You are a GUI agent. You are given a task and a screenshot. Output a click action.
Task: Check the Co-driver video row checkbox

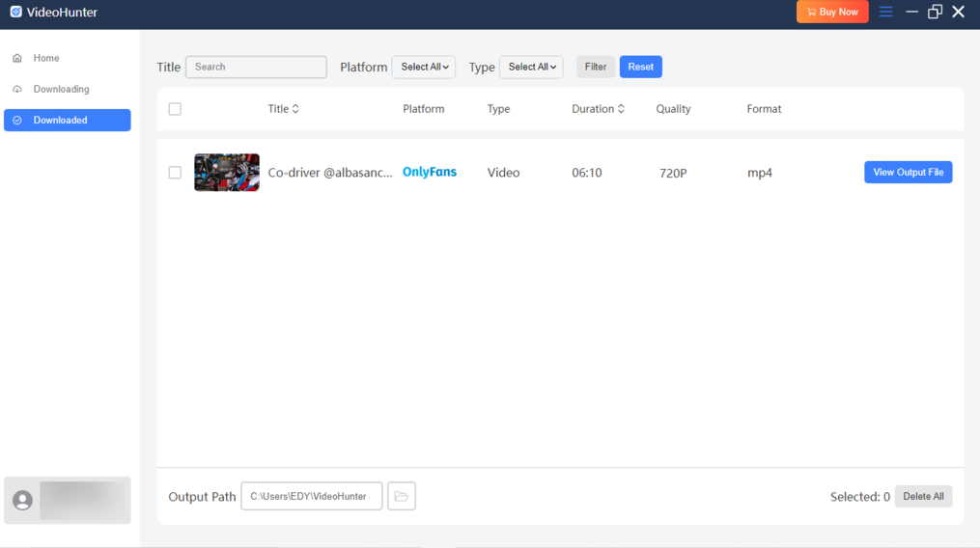click(x=175, y=173)
